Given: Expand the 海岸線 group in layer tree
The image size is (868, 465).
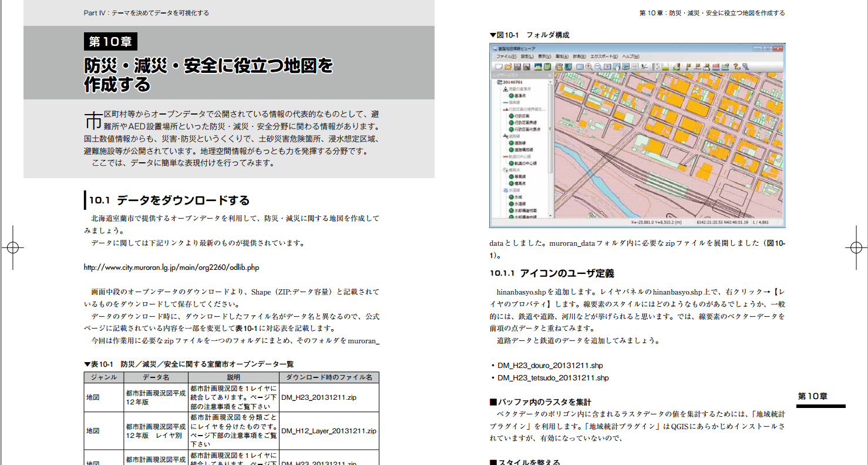Looking at the screenshot, I should point(506,102).
